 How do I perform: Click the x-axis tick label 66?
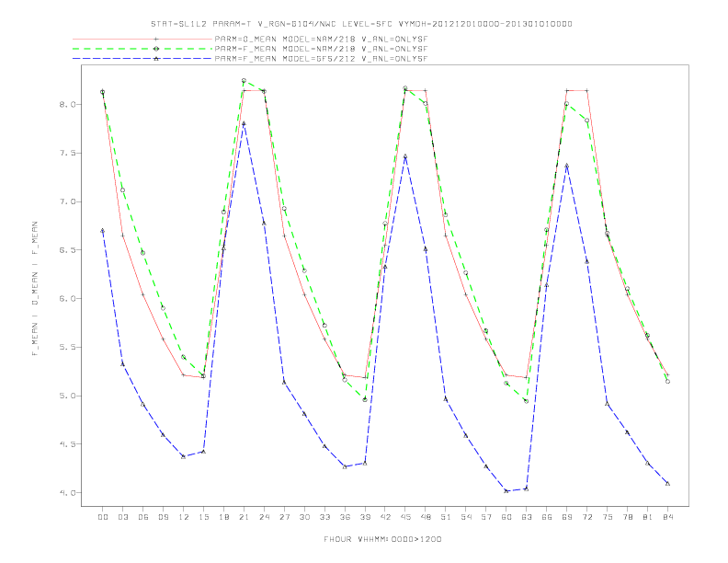pyautogui.click(x=547, y=517)
